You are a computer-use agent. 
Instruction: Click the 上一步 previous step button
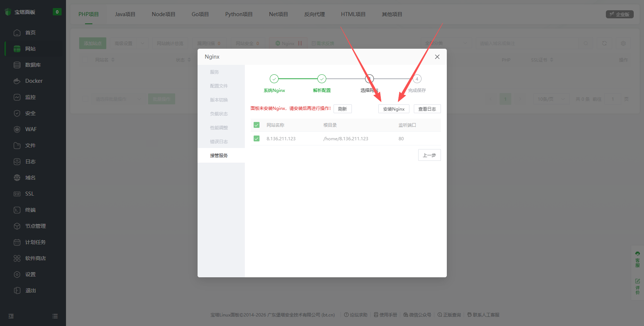[429, 155]
